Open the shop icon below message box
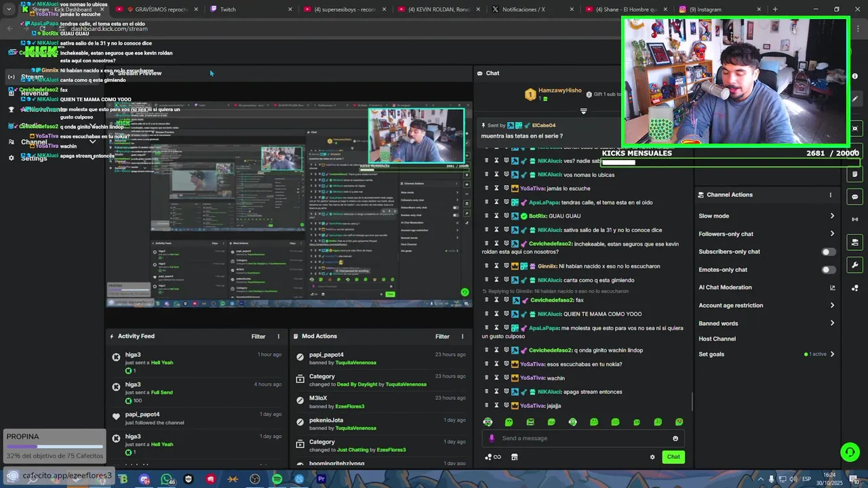The height and width of the screenshot is (488, 868). (x=514, y=457)
